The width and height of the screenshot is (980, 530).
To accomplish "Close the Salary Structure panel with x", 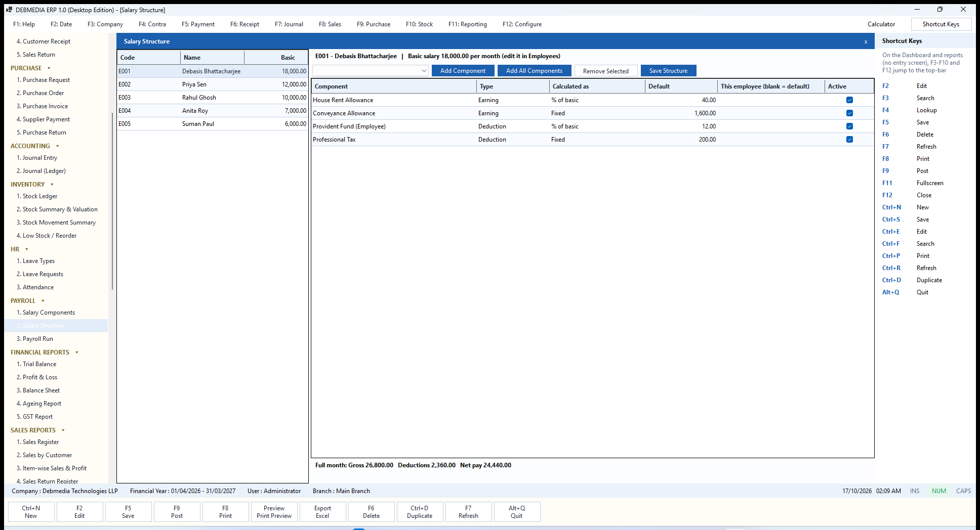I will click(x=866, y=41).
